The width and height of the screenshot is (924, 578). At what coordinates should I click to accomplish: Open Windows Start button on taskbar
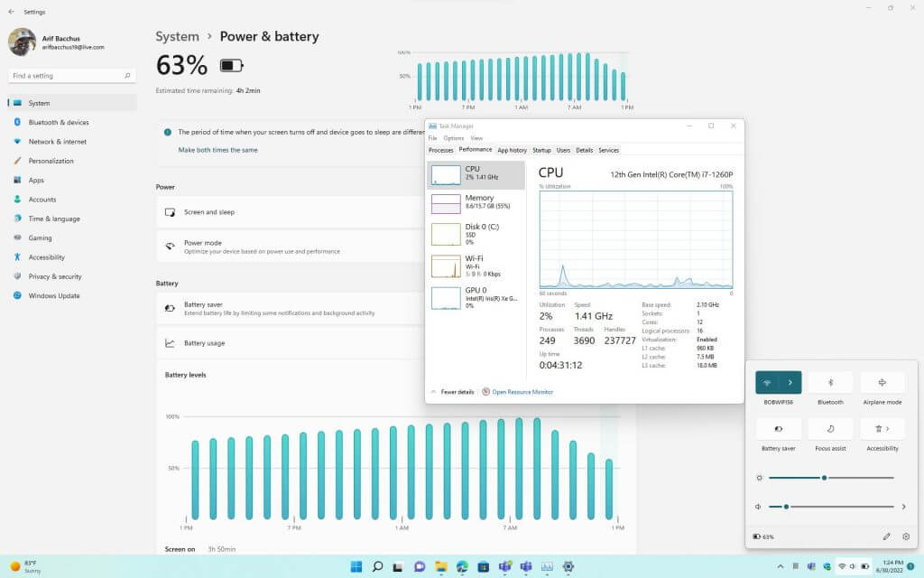(x=356, y=567)
